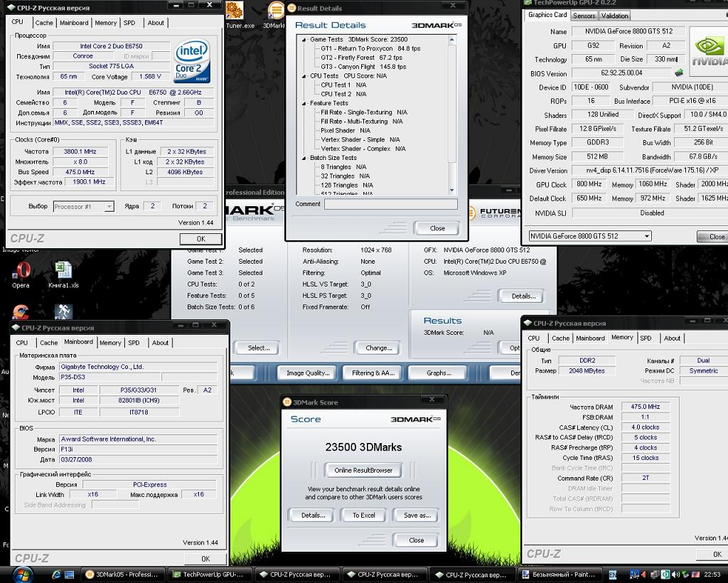Click OK in the Mainboard CPU-Z window

205,559
